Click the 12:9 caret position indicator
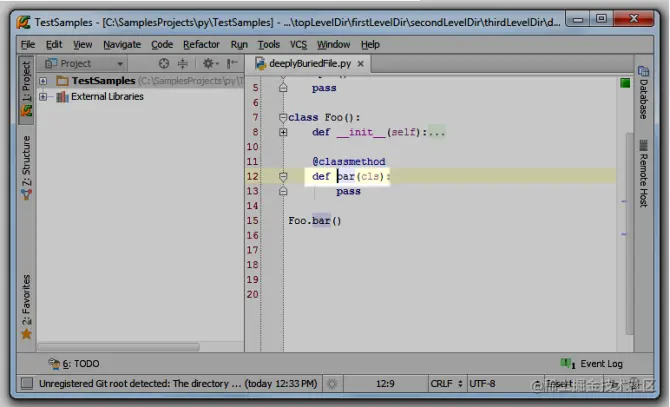 click(x=385, y=384)
